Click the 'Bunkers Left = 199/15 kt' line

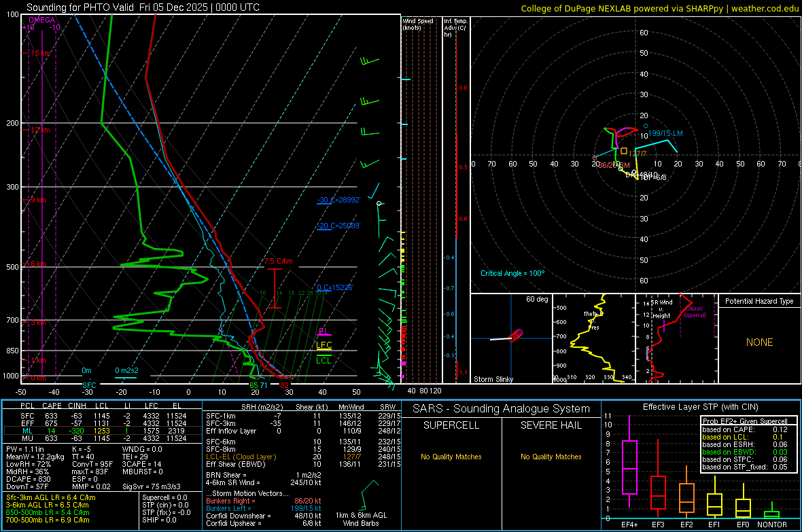[x=264, y=508]
